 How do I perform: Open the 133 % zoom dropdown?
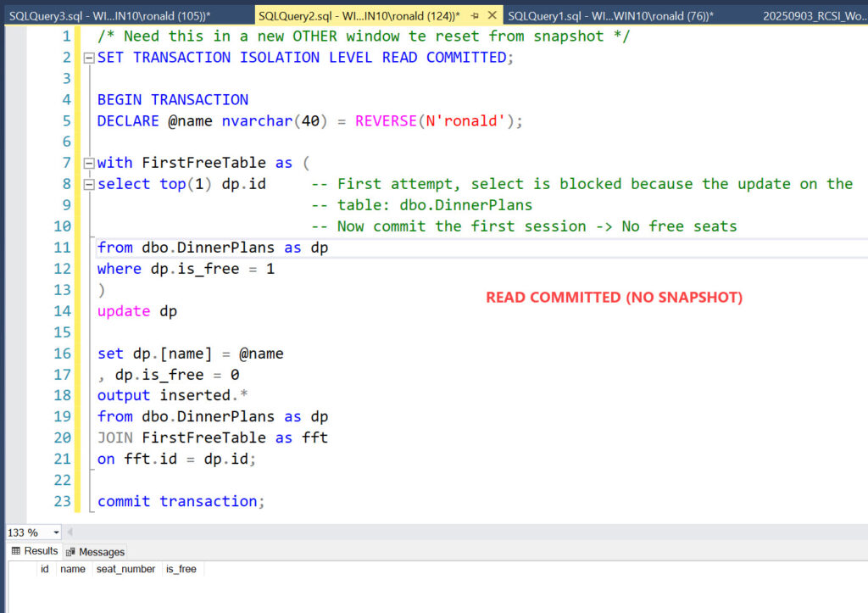point(56,532)
